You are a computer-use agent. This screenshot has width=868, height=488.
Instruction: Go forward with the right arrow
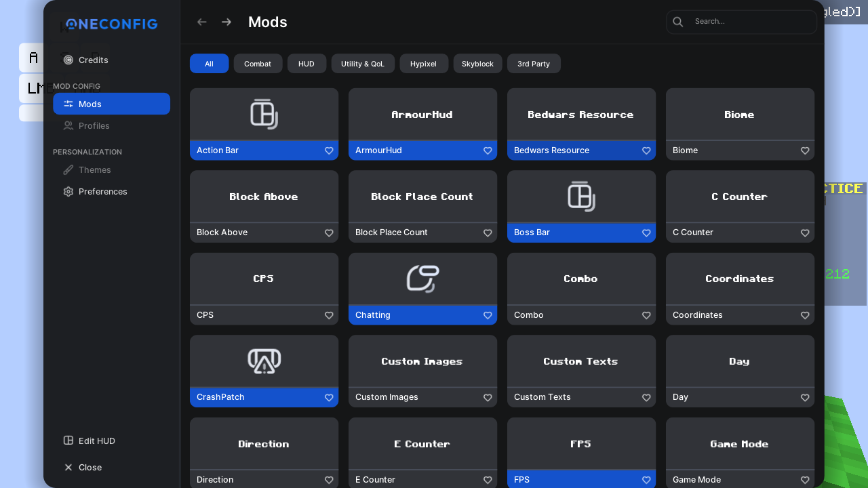point(226,22)
